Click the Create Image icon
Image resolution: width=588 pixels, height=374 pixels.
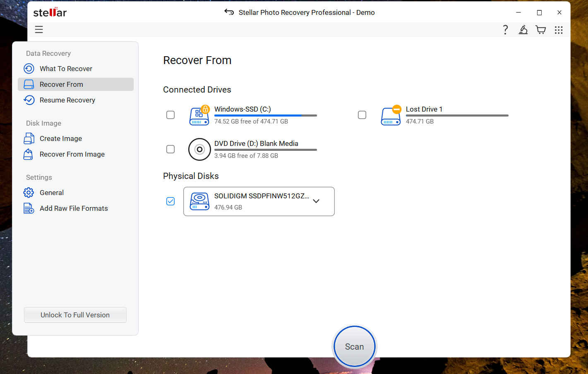pyautogui.click(x=29, y=138)
